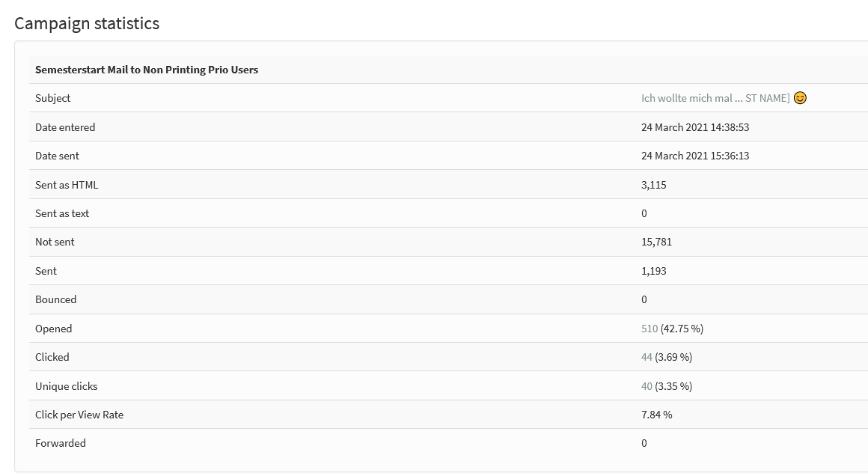The height and width of the screenshot is (476, 868).
Task: Open the 44 clicked count link
Action: pos(647,358)
